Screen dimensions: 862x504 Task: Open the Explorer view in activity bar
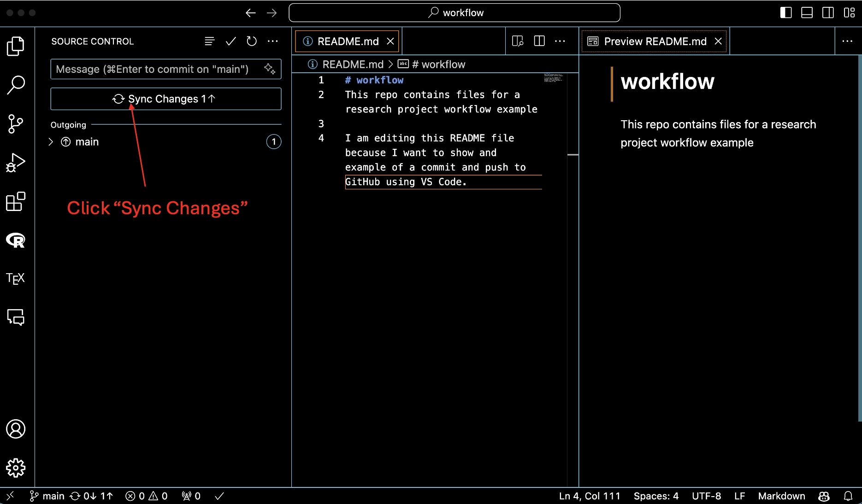click(16, 46)
